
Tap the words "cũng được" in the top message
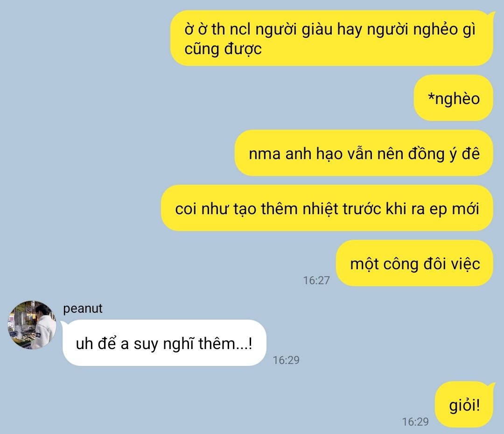point(223,49)
